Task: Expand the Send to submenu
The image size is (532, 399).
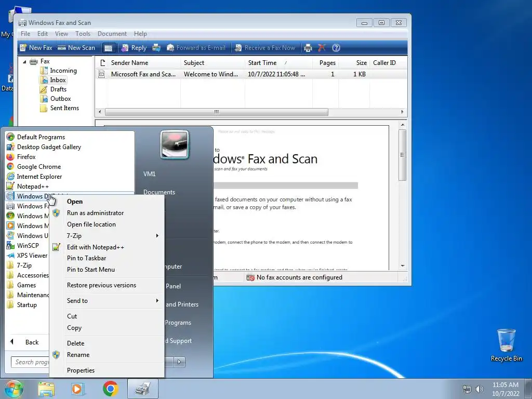Action: pos(107,301)
